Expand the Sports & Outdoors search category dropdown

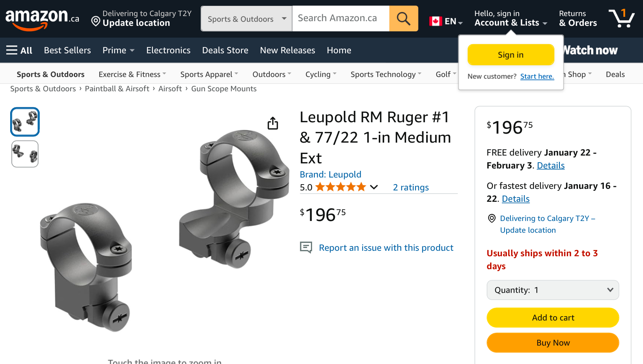[246, 18]
